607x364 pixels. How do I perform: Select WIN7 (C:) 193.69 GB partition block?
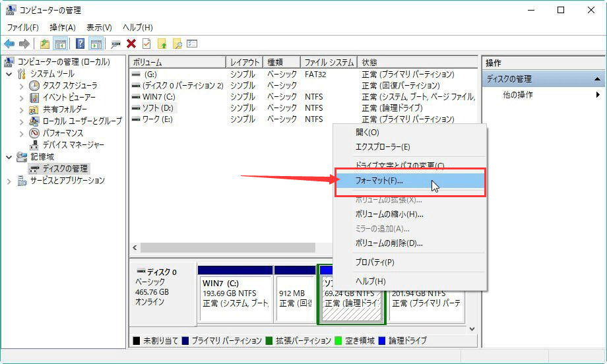[x=235, y=293]
